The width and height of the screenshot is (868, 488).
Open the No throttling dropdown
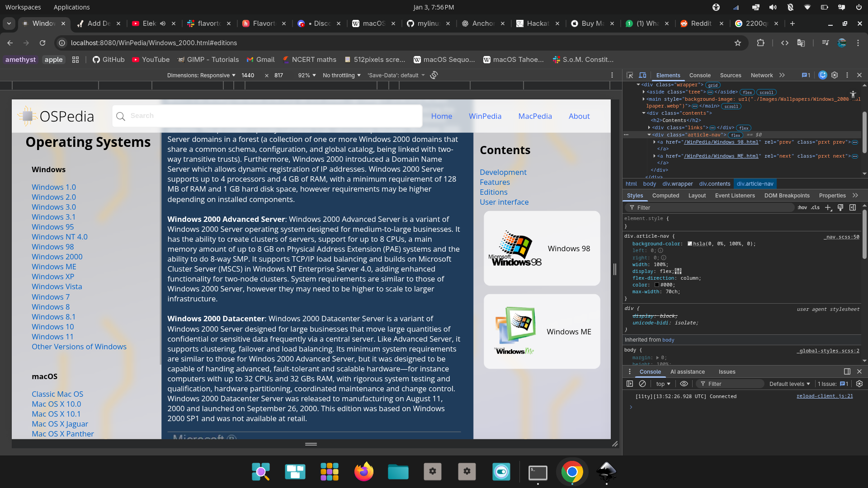pyautogui.click(x=341, y=75)
